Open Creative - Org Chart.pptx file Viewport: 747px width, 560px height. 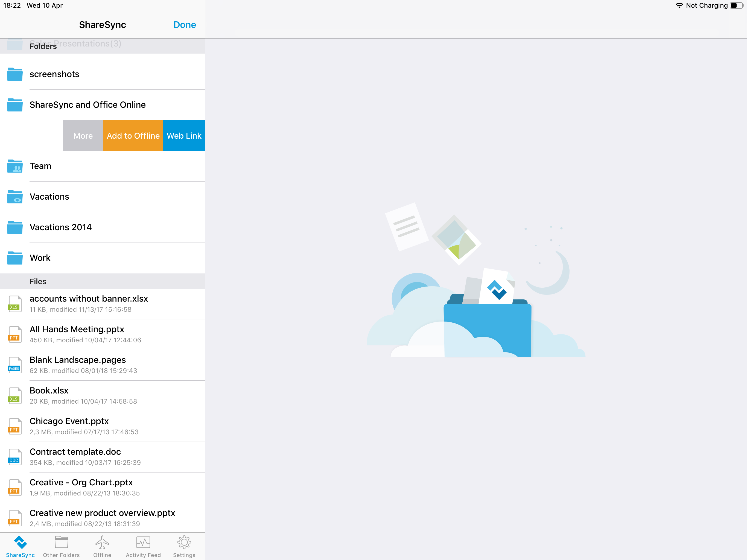tap(102, 488)
